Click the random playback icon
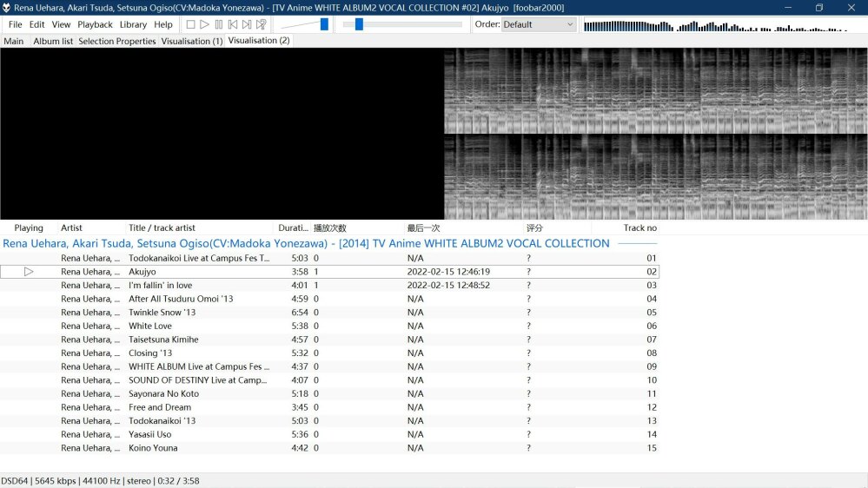Image resolution: width=868 pixels, height=488 pixels. pos(262,24)
